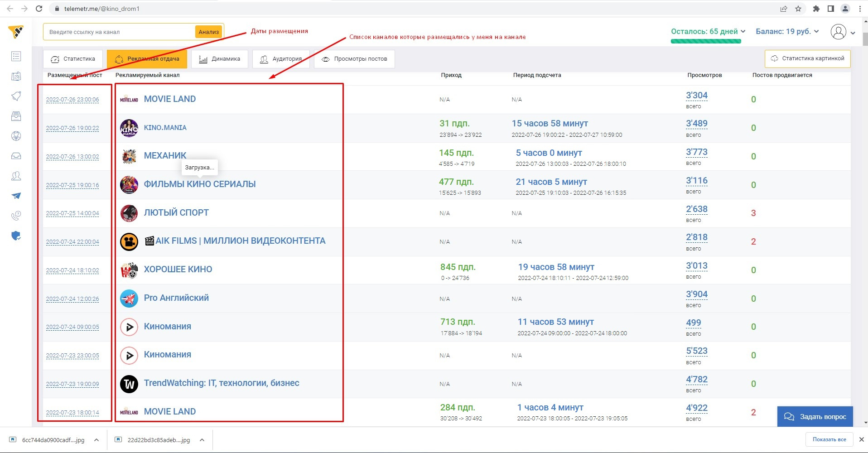The height and width of the screenshot is (453, 868).
Task: Click the MOVIE LAND channel logo in first row
Action: click(x=129, y=99)
